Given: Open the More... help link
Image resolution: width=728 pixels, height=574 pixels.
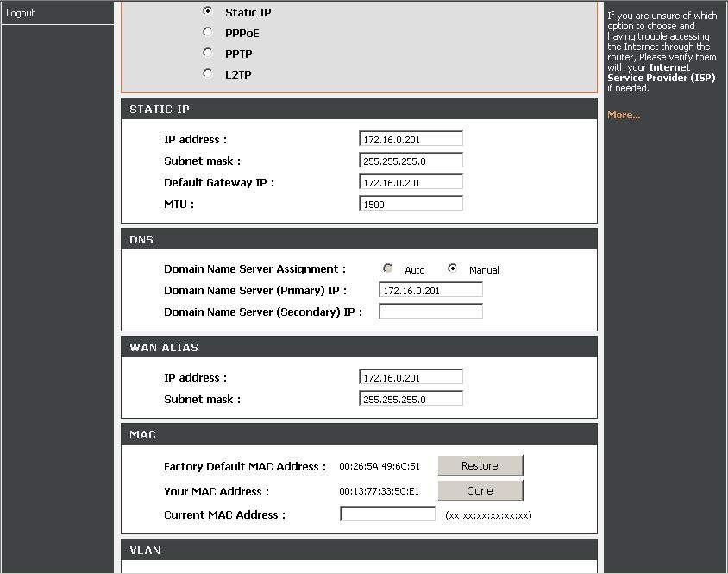Looking at the screenshot, I should [x=624, y=115].
